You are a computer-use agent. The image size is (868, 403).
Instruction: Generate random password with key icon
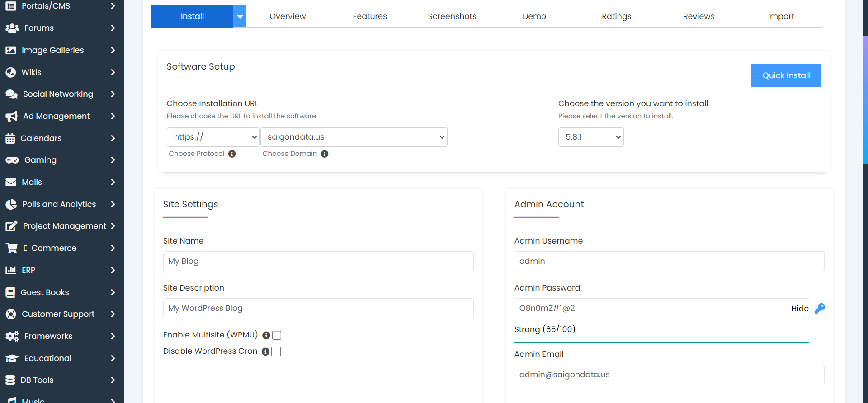[820, 308]
